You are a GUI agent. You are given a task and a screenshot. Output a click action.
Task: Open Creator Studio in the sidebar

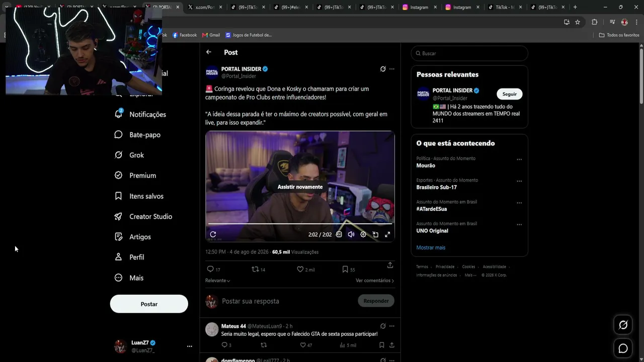[x=143, y=216]
